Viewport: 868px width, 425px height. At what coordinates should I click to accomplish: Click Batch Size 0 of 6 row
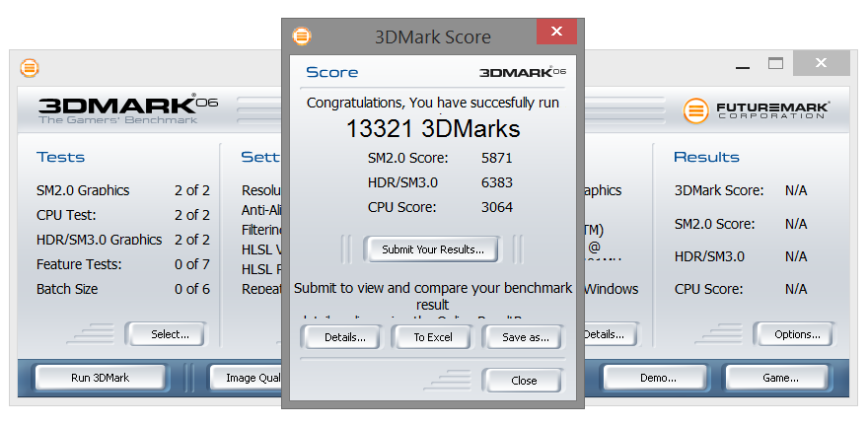(123, 289)
